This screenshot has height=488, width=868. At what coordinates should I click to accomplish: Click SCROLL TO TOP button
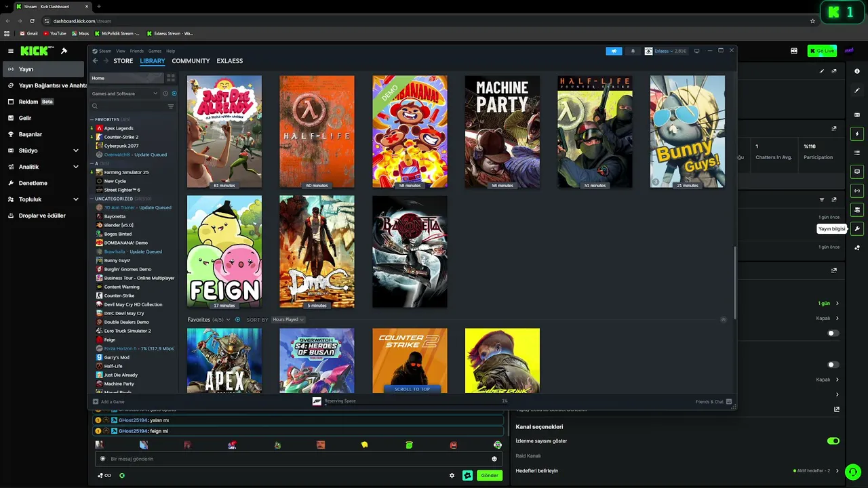(x=412, y=389)
